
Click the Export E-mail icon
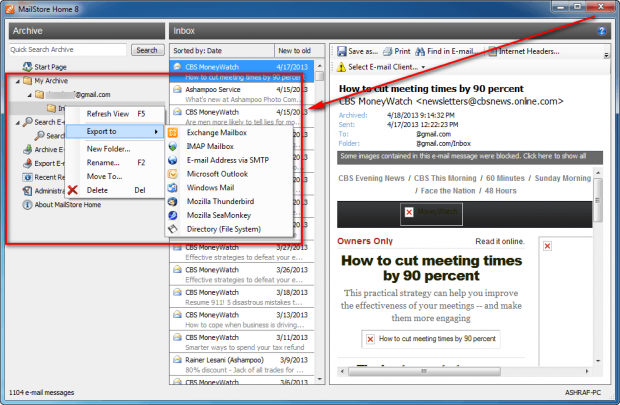click(x=27, y=163)
